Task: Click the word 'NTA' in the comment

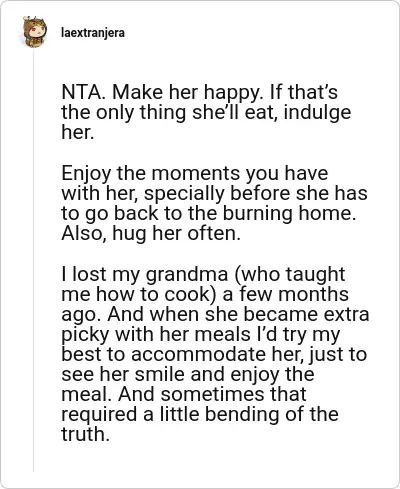Action: click(83, 92)
